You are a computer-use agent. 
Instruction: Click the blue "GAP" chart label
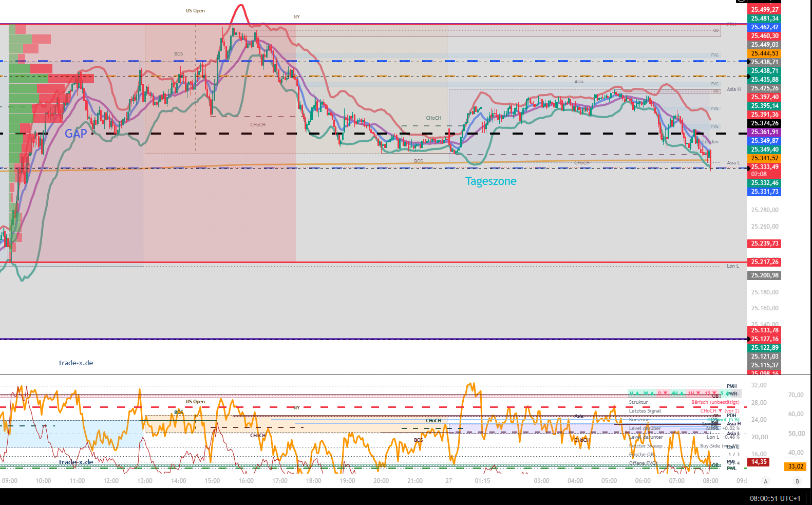pyautogui.click(x=76, y=134)
